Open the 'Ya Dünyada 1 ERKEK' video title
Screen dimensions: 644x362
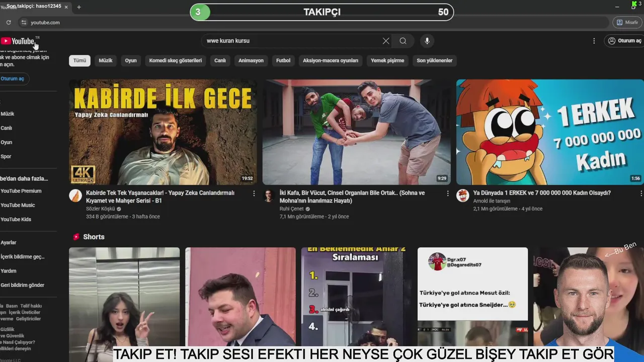pyautogui.click(x=542, y=193)
